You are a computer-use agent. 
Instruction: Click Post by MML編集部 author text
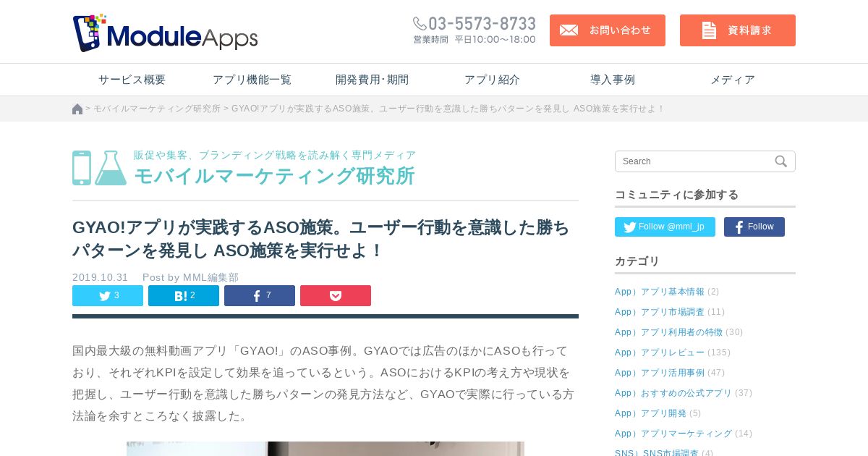click(x=190, y=277)
